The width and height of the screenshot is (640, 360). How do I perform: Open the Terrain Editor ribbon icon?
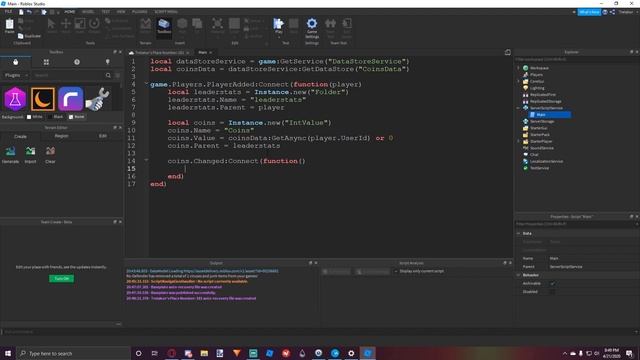point(146,25)
